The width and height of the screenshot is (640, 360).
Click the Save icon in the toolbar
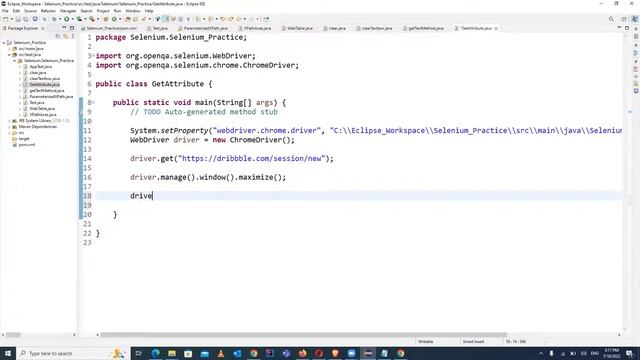point(18,19)
